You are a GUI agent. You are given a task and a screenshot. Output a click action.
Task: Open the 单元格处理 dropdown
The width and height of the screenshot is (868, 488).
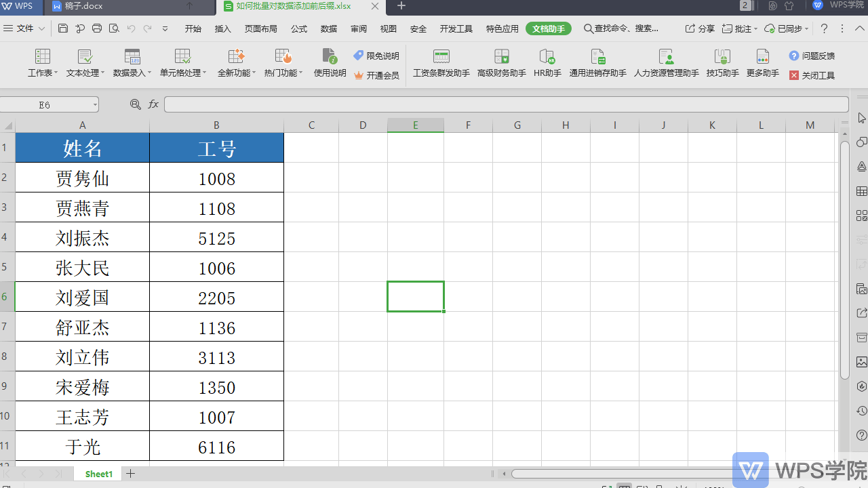pyautogui.click(x=183, y=63)
